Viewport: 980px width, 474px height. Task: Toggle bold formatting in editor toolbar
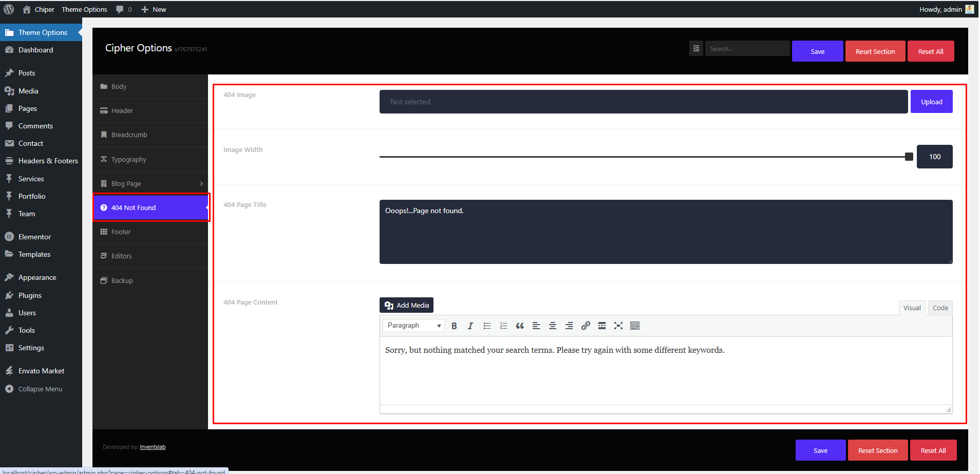click(x=454, y=326)
